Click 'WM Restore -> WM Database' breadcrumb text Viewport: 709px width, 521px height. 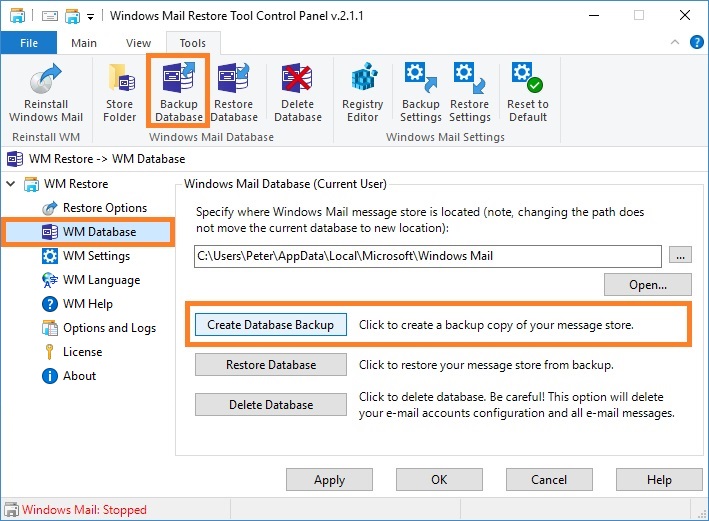(107, 159)
